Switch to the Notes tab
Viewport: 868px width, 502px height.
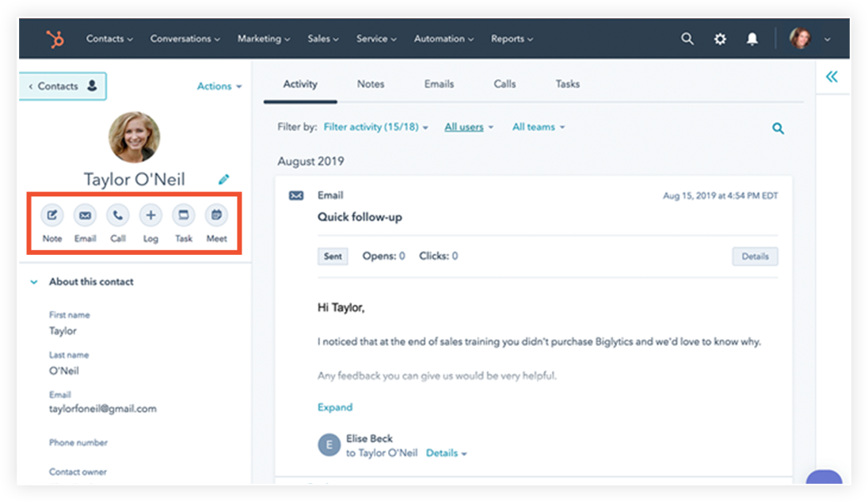(x=370, y=83)
